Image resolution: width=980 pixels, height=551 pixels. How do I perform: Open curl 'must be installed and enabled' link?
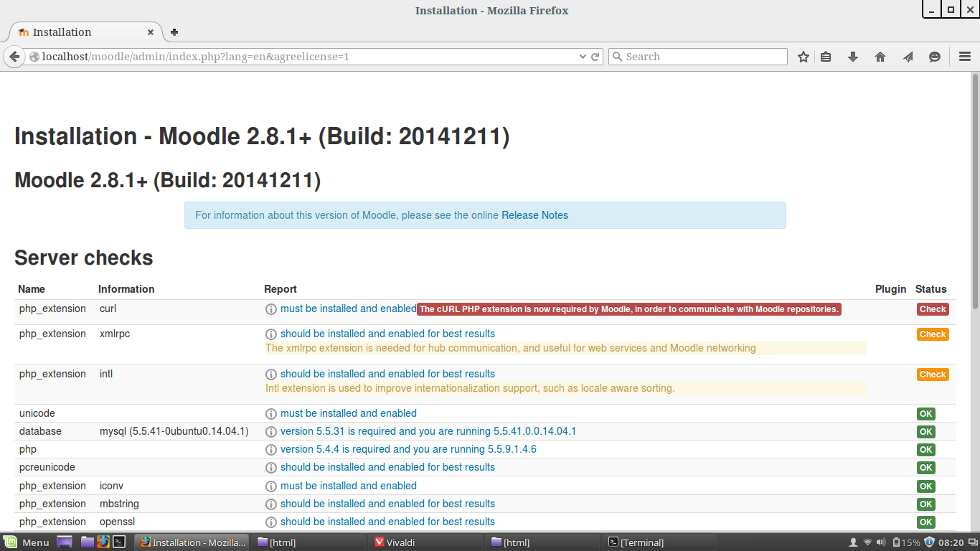tap(349, 309)
